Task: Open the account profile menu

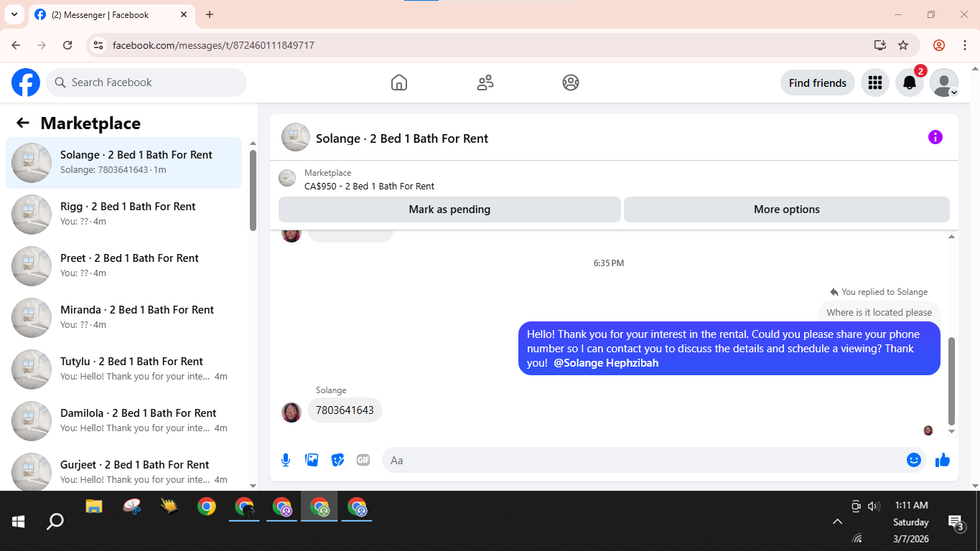Action: click(x=943, y=83)
